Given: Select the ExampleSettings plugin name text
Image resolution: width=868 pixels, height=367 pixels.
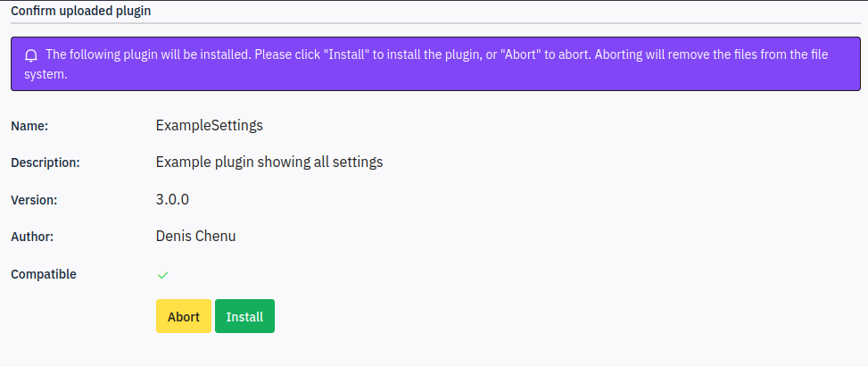Looking at the screenshot, I should tap(210, 126).
